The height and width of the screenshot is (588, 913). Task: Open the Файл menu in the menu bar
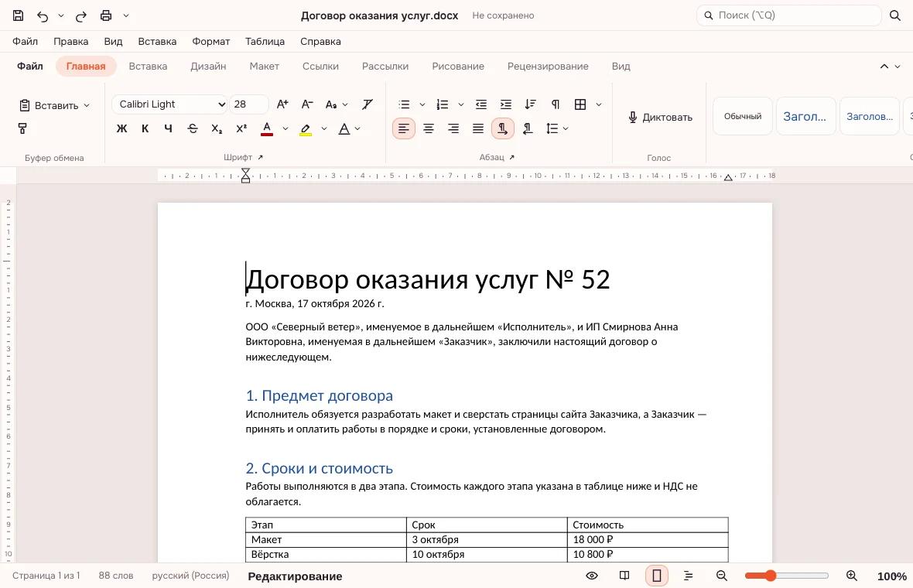tap(25, 41)
